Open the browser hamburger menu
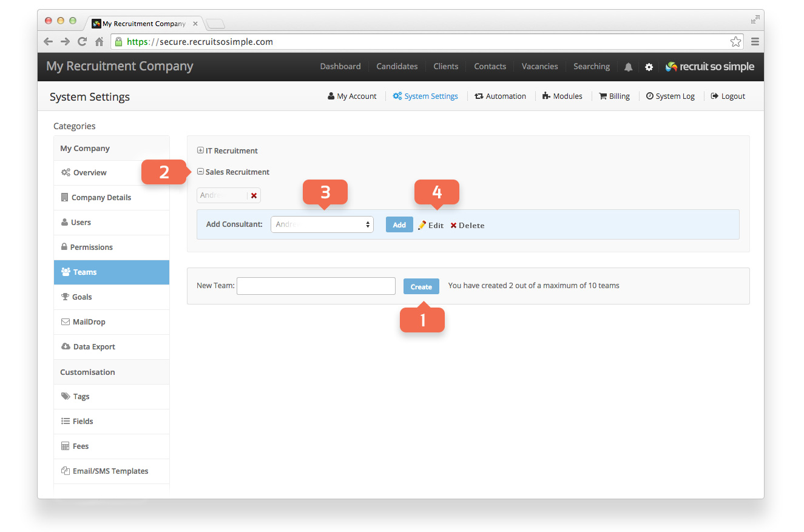Screen dimensions: 804x532 coord(755,42)
